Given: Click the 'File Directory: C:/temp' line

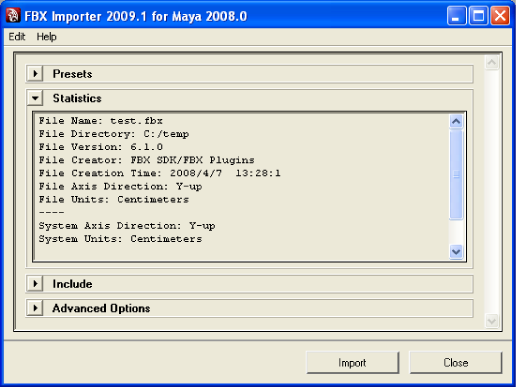Looking at the screenshot, I should tap(114, 134).
